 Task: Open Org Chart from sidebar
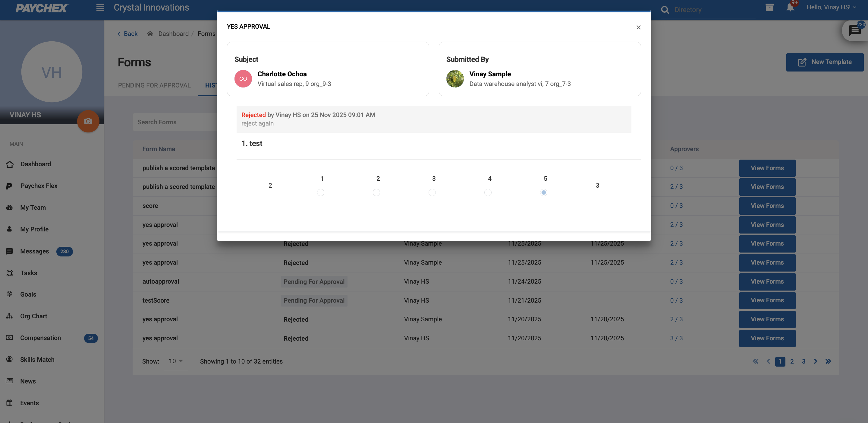(x=33, y=316)
